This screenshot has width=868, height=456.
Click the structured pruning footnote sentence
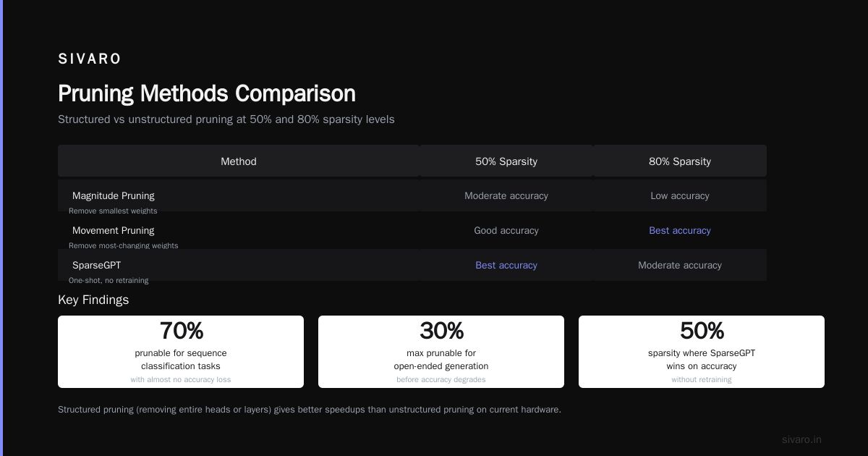tap(310, 410)
